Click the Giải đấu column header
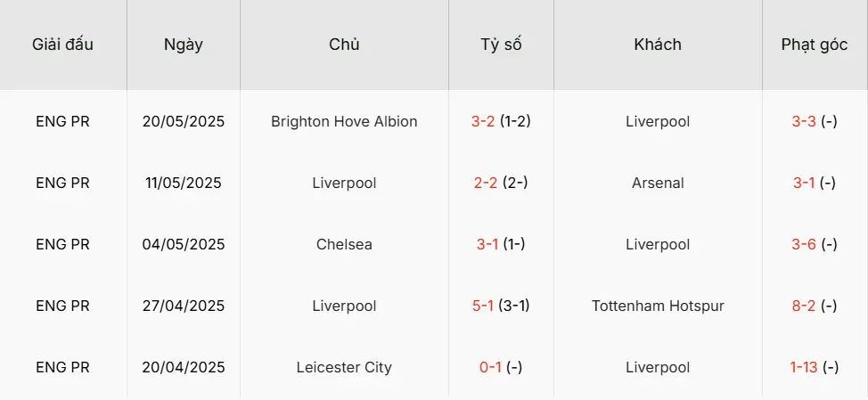This screenshot has height=400, width=868. pos(62,45)
